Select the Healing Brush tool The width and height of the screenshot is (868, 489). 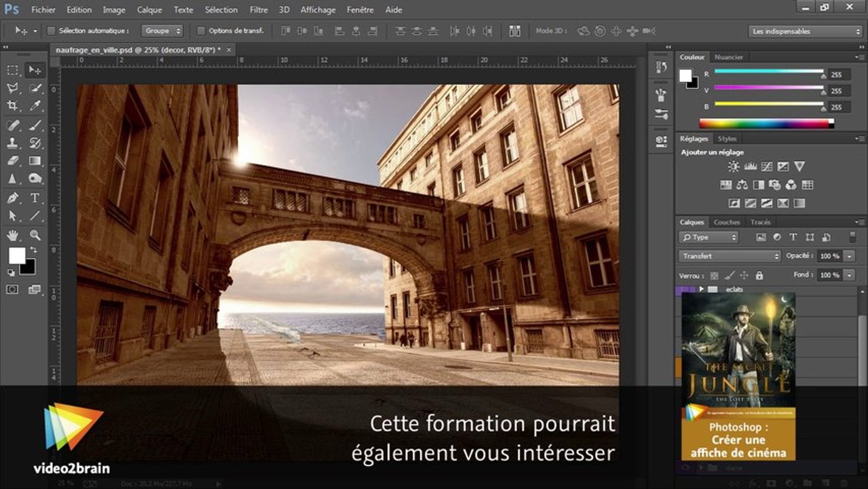[x=13, y=126]
